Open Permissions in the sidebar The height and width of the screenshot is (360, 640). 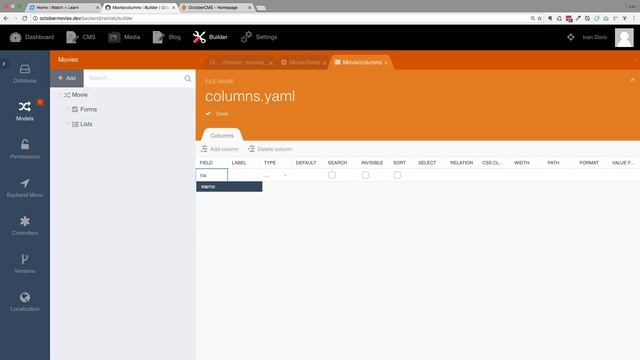pyautogui.click(x=25, y=149)
